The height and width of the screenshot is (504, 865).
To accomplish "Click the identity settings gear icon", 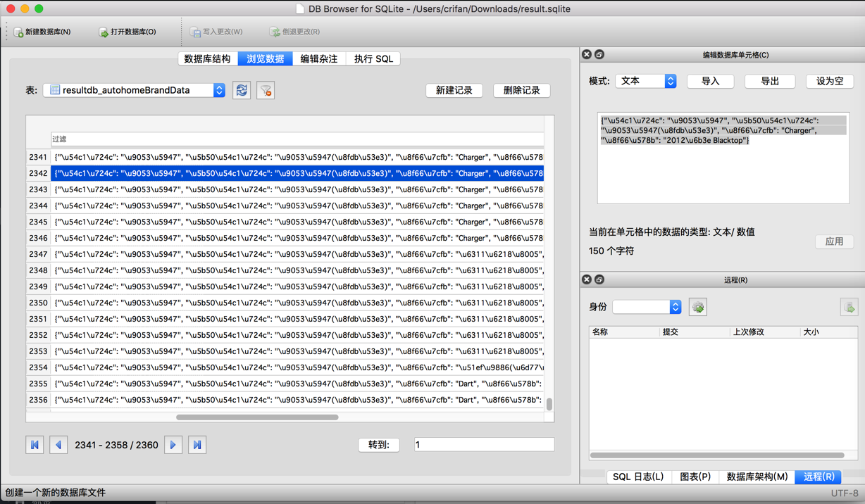I will coord(698,307).
